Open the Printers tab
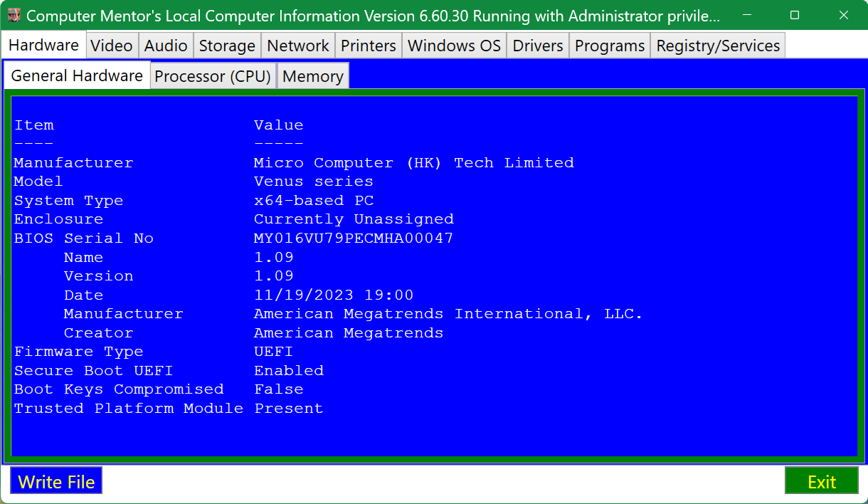This screenshot has width=868, height=504. [369, 46]
